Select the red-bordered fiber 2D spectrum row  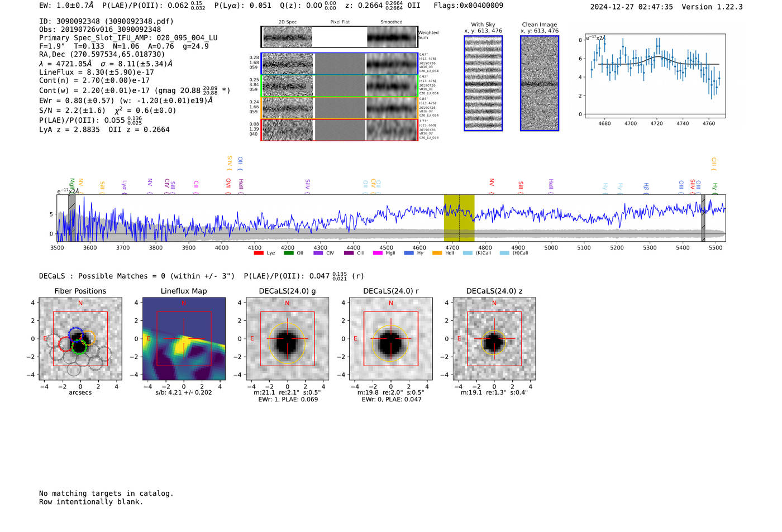click(340, 130)
